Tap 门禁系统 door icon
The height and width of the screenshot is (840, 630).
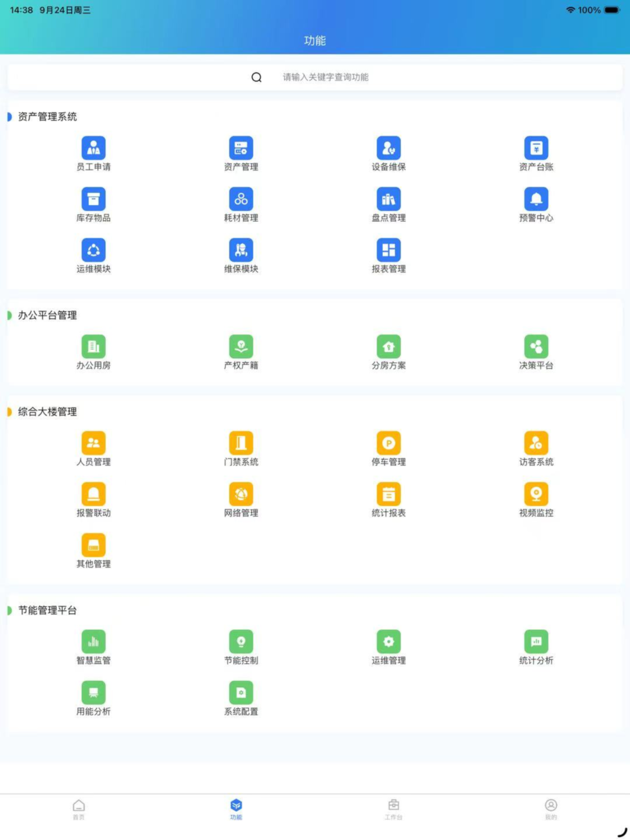tap(241, 443)
